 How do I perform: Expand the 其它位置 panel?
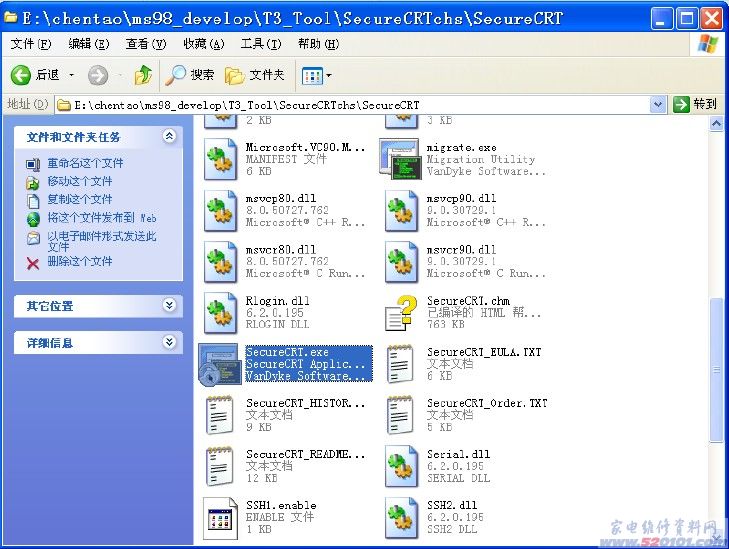(168, 305)
